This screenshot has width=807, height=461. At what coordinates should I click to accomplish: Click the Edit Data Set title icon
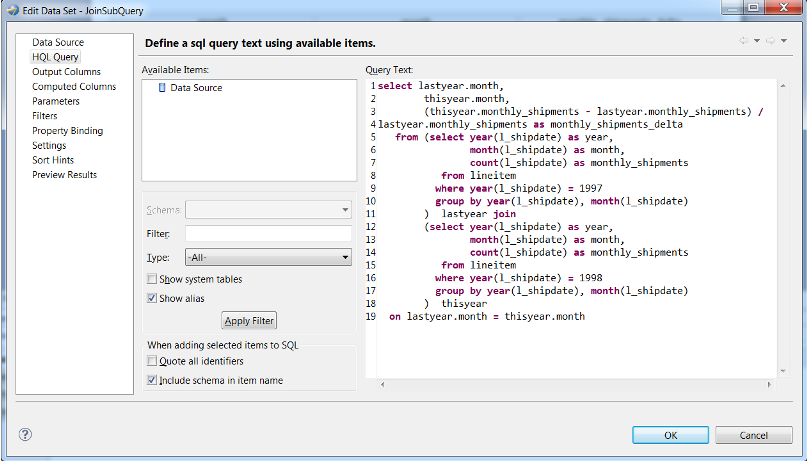click(13, 10)
